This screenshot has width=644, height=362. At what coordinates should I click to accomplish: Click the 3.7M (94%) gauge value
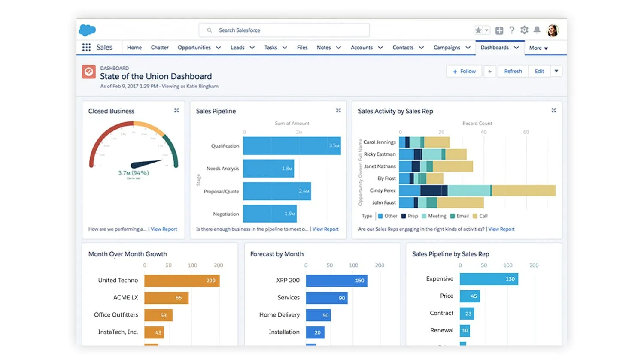[134, 173]
